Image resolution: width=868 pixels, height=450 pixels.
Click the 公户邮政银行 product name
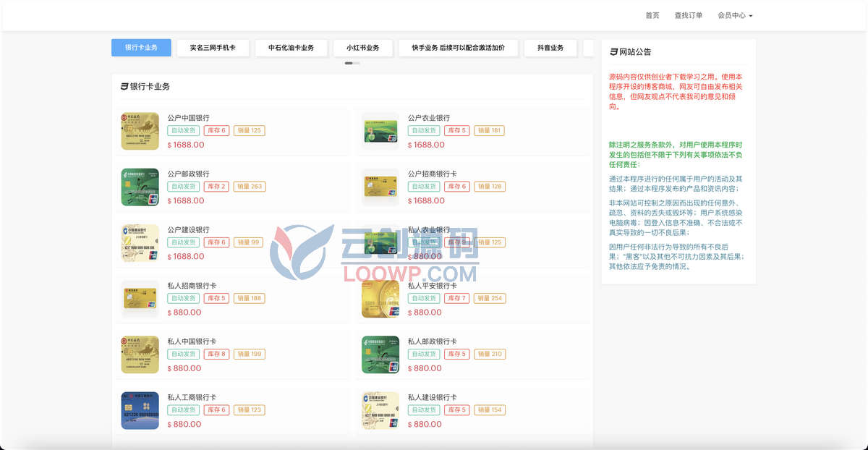pos(188,174)
